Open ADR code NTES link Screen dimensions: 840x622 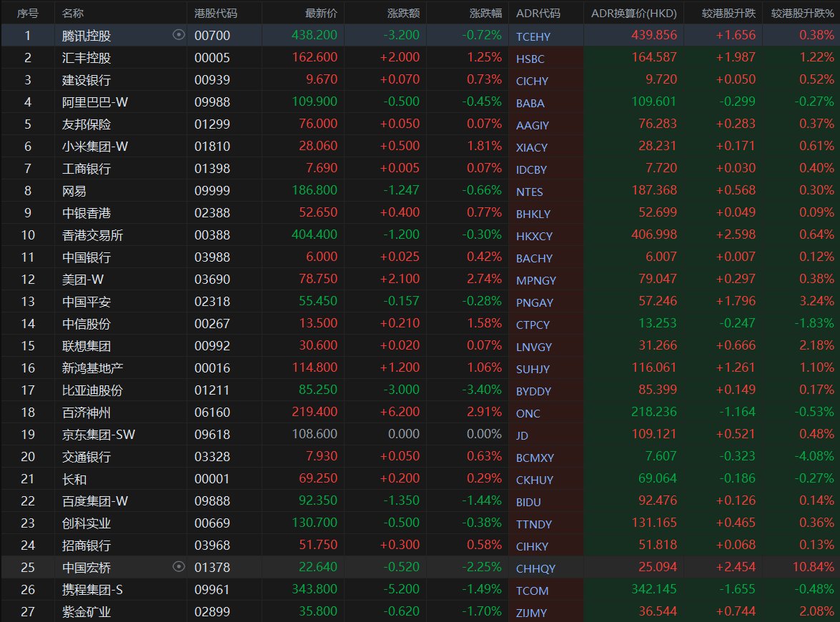[x=529, y=192]
